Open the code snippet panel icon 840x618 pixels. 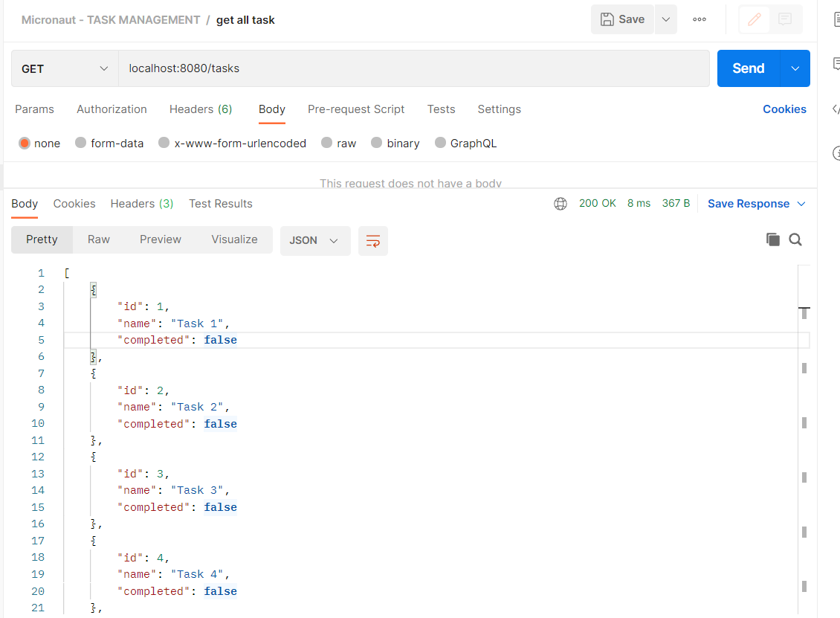click(836, 111)
